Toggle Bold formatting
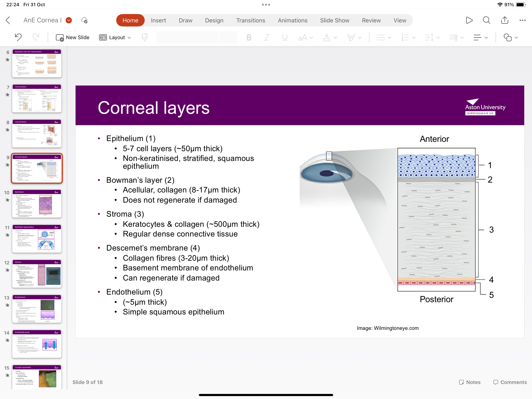Screen dimensions: 532x399 point(249,37)
